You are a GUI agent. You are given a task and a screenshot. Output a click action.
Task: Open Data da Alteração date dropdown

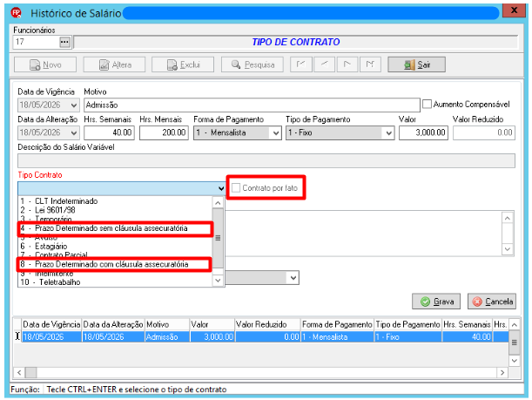pos(74,132)
